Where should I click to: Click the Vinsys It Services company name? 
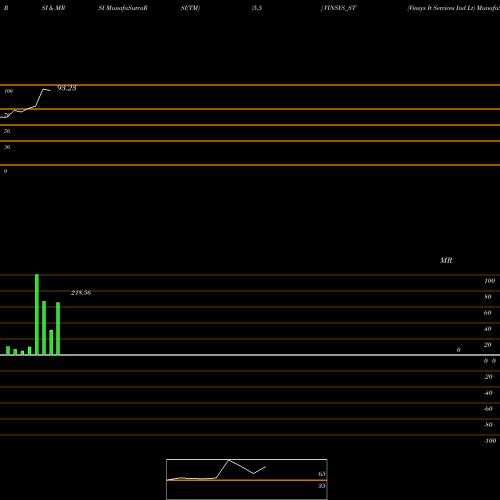click(441, 8)
